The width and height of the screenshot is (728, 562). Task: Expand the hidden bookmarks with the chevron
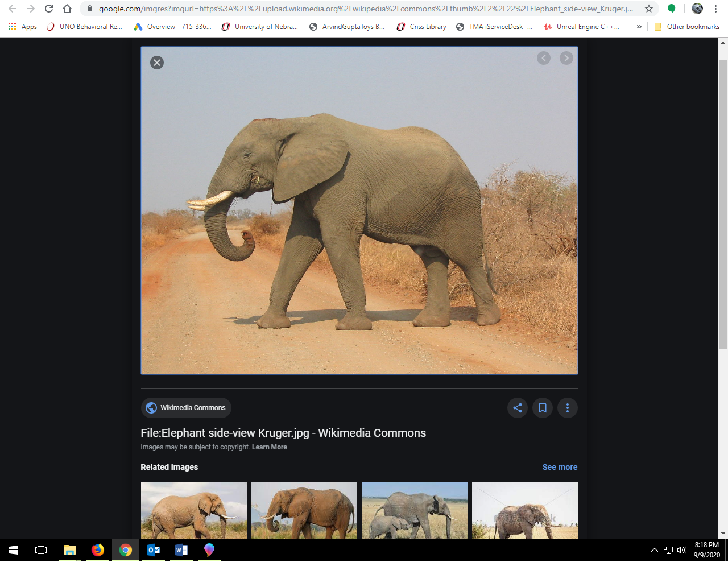click(x=639, y=26)
